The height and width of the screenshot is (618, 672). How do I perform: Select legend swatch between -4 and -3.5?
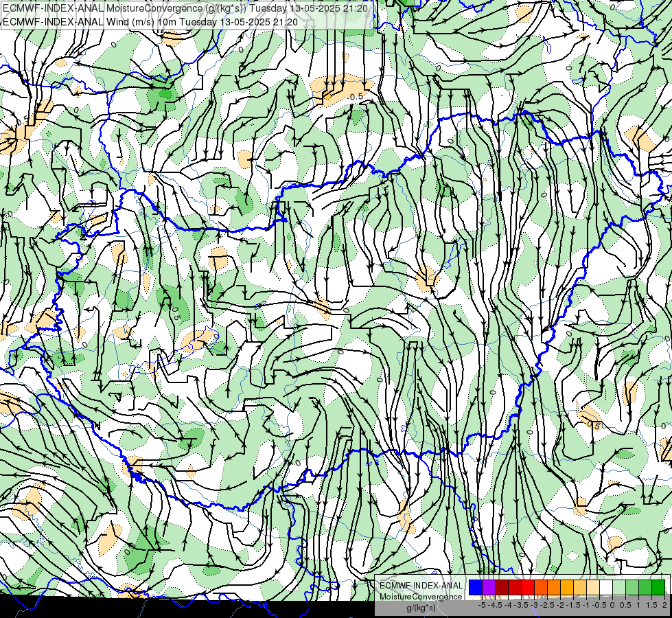pyautogui.click(x=515, y=588)
